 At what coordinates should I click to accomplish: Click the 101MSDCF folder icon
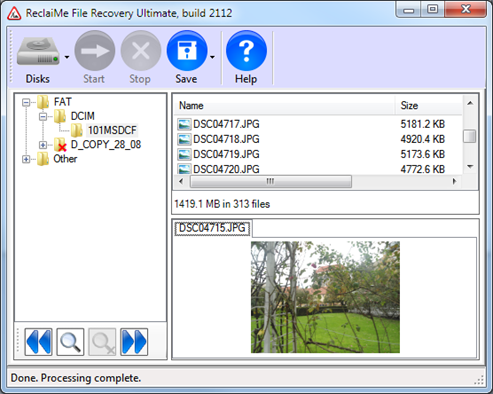pyautogui.click(x=77, y=130)
